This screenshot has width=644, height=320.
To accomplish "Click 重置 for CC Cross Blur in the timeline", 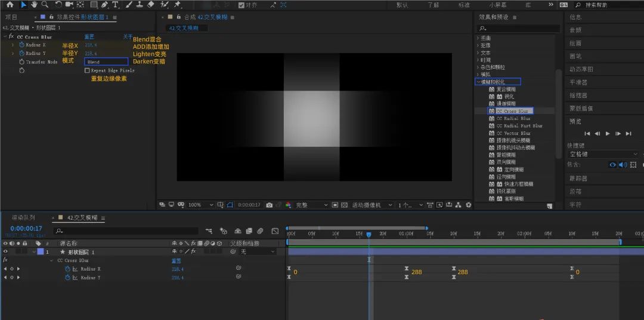I will click(x=176, y=260).
